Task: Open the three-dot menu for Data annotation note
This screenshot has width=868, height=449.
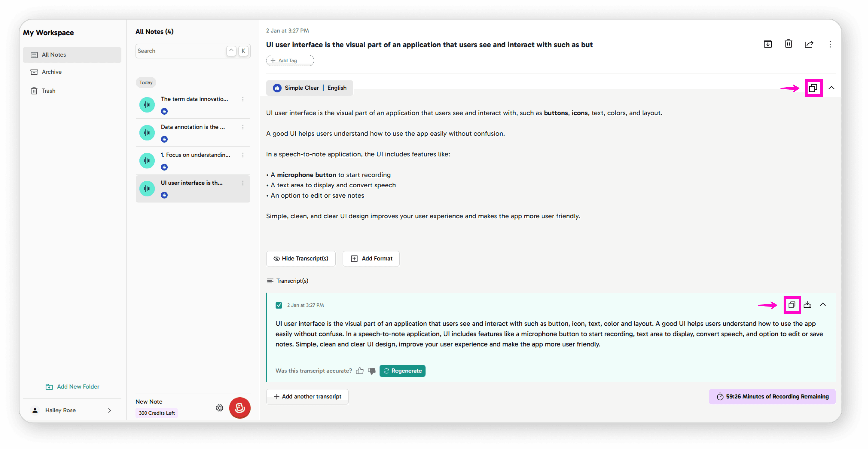Action: point(243,127)
